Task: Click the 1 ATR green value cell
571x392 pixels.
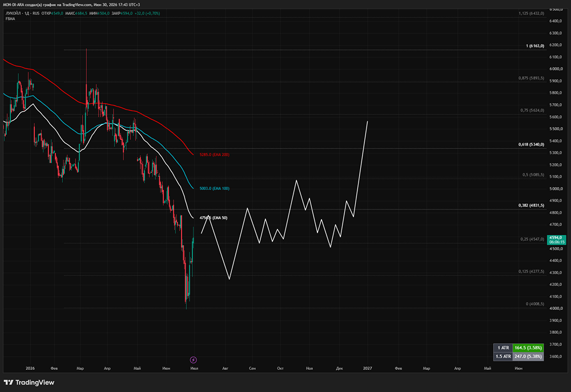Action: pyautogui.click(x=528, y=347)
